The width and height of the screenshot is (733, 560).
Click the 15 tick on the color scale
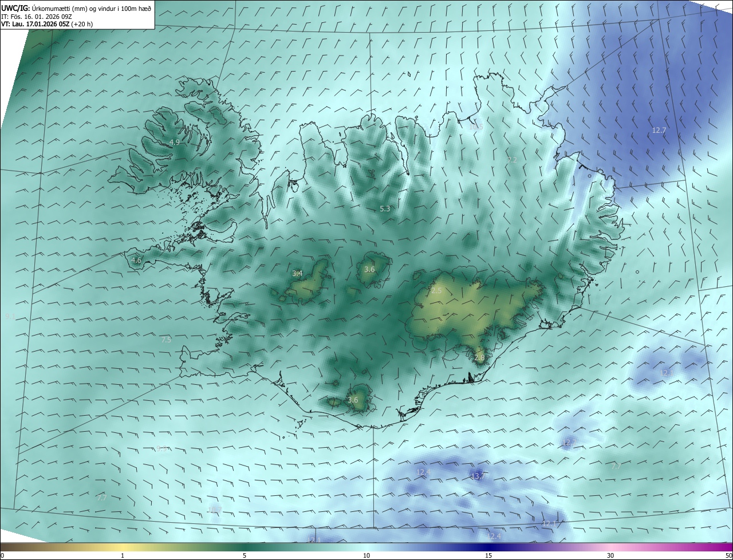coord(488,555)
